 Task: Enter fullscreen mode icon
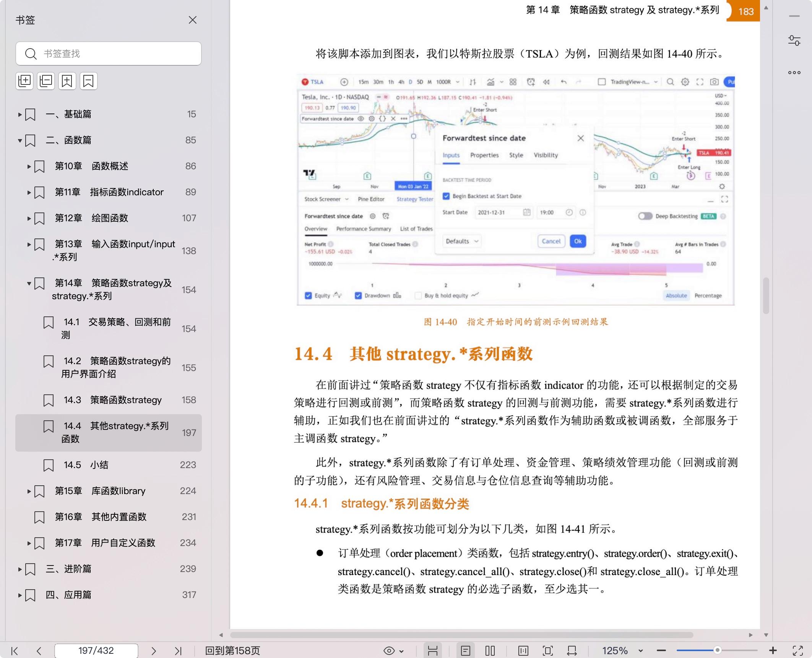point(798,651)
